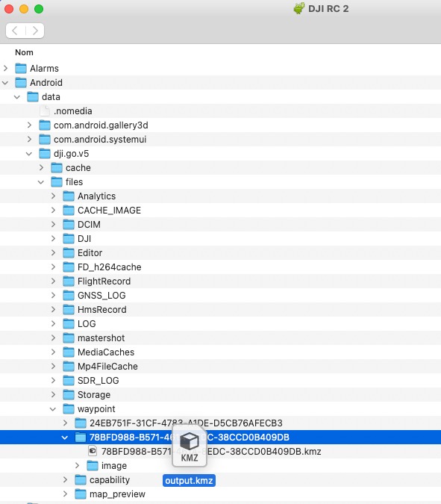This screenshot has height=504, width=441.
Task: Expand the LOG folder
Action: coord(53,323)
